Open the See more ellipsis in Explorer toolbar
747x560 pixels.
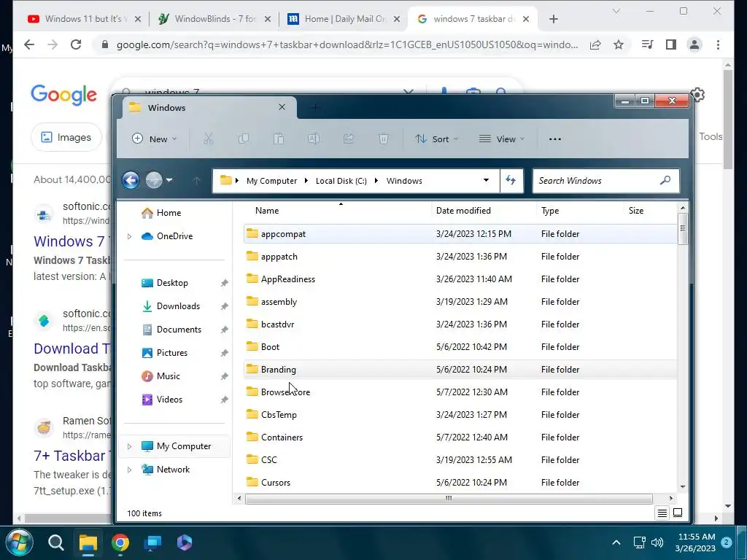(x=555, y=139)
